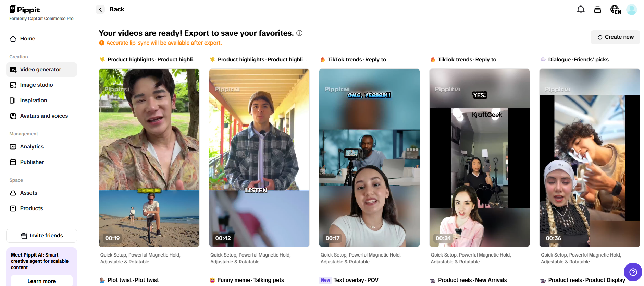
Task: Open the 00:17 OMG YESSSS video
Action: 369,158
